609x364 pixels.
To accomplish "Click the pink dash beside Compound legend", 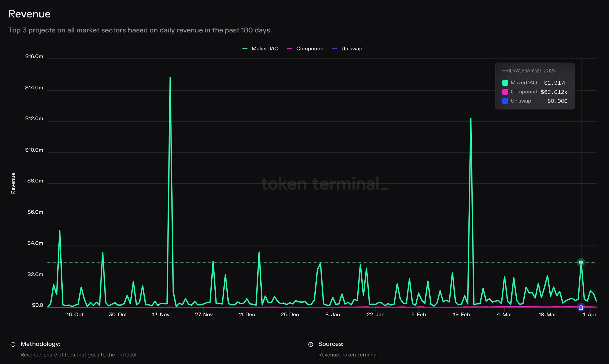I will [290, 49].
